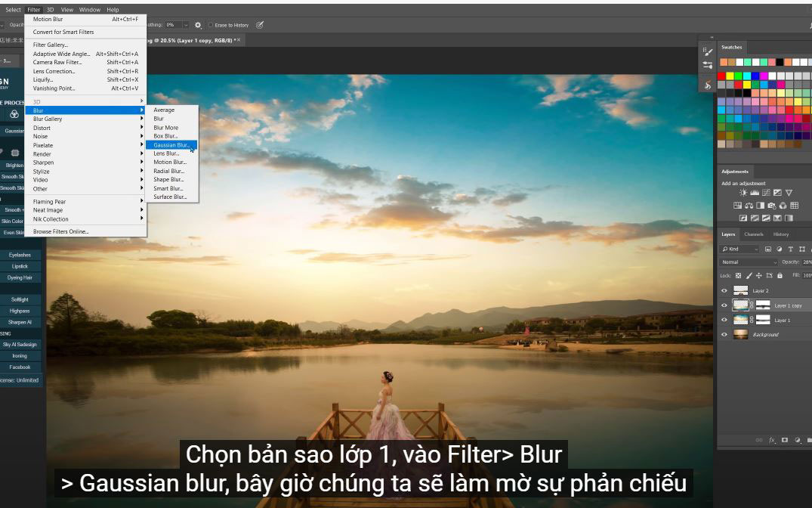Image resolution: width=812 pixels, height=508 pixels.
Task: Add a Threshold adjustment
Action: coord(766,218)
